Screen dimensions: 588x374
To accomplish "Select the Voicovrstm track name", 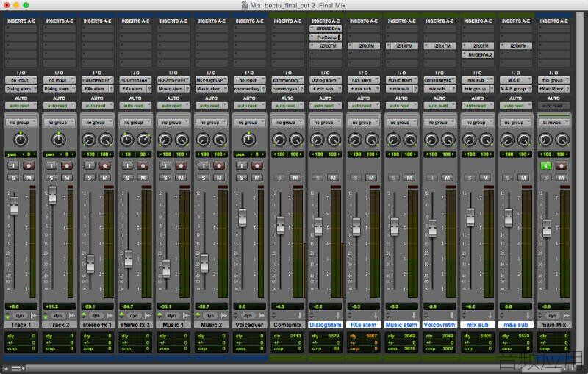I will pos(440,325).
